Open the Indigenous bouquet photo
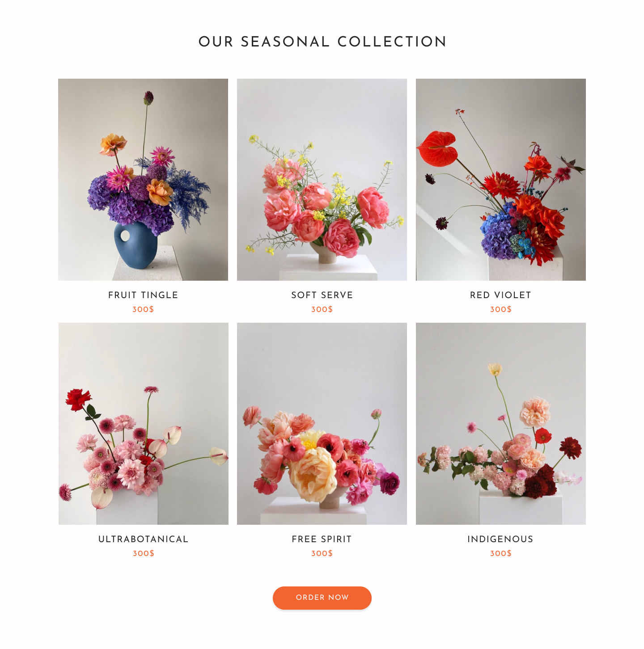This screenshot has width=644, height=649. pyautogui.click(x=501, y=424)
